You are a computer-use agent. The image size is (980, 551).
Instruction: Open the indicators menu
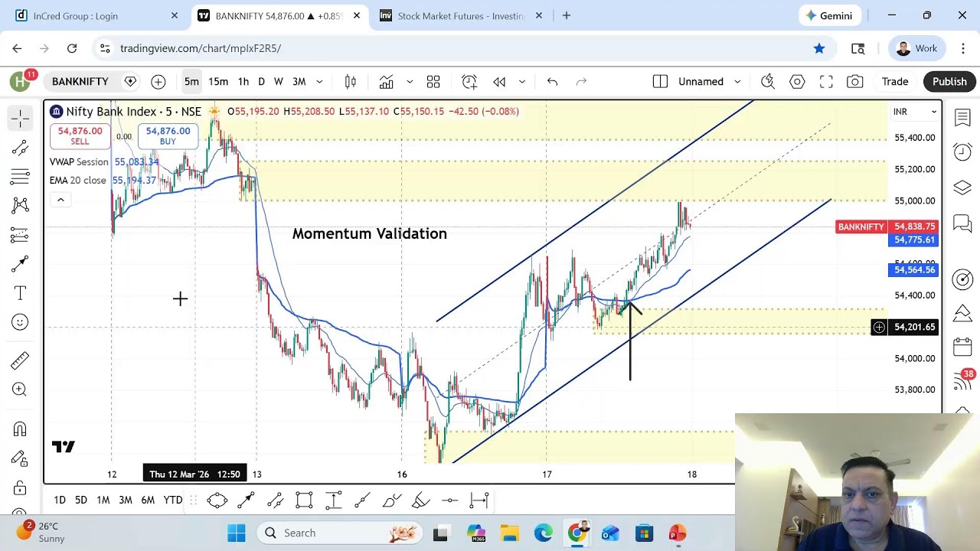click(x=386, y=82)
